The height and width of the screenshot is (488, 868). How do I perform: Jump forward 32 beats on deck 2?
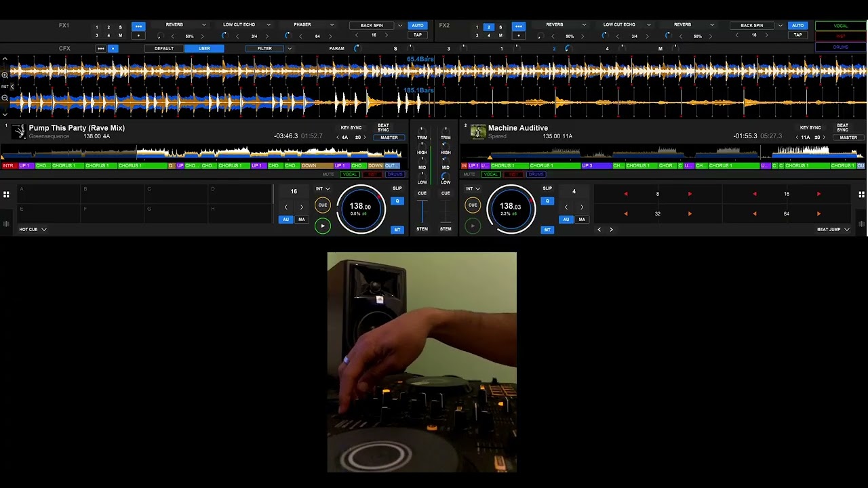pyautogui.click(x=690, y=214)
